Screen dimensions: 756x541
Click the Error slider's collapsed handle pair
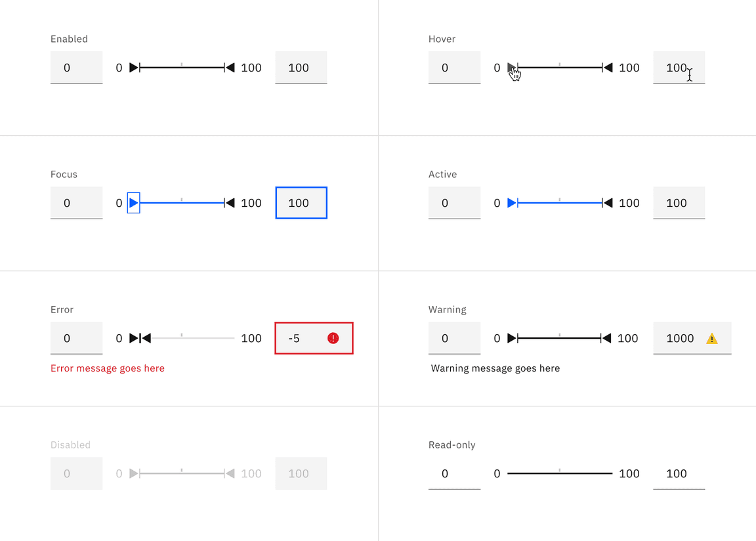tap(139, 337)
